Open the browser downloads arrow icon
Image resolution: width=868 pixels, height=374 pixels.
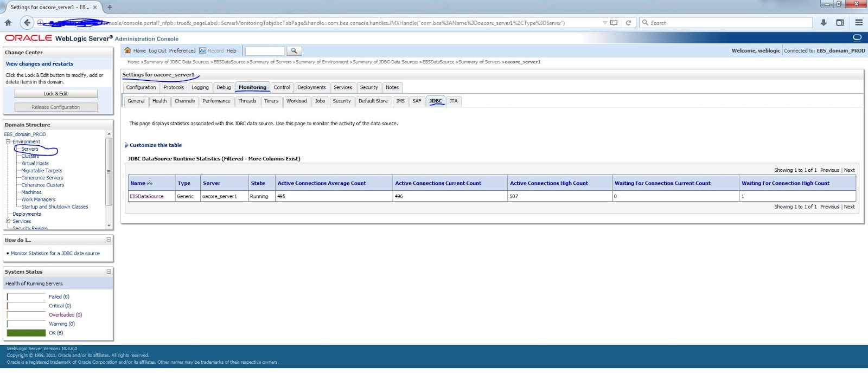coord(824,23)
